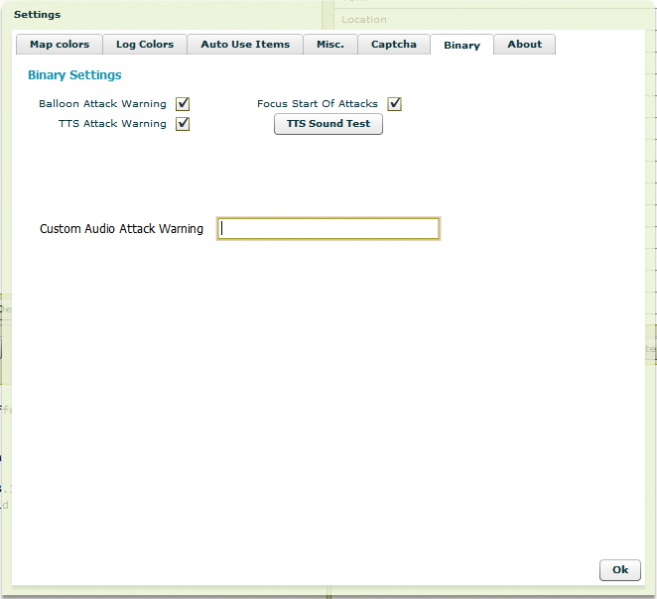The image size is (657, 599).
Task: Select the Binary tab
Action: click(462, 45)
